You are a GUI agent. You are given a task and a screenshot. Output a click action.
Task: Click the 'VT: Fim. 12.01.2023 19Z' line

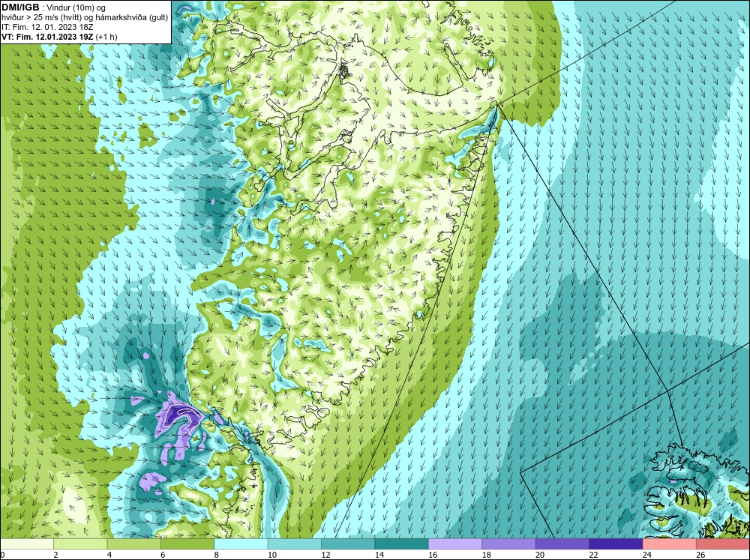pyautogui.click(x=48, y=37)
